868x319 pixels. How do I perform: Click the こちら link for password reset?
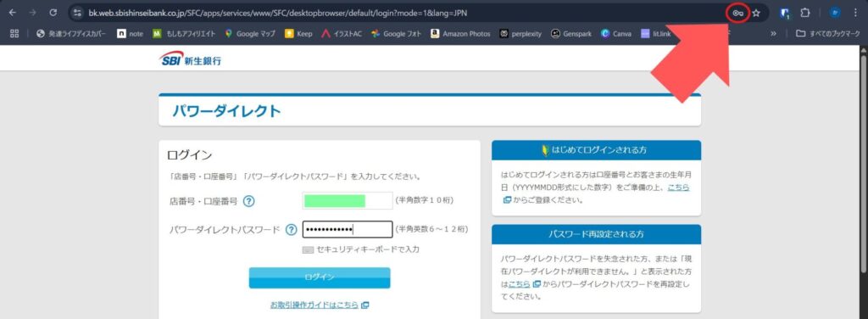520,284
